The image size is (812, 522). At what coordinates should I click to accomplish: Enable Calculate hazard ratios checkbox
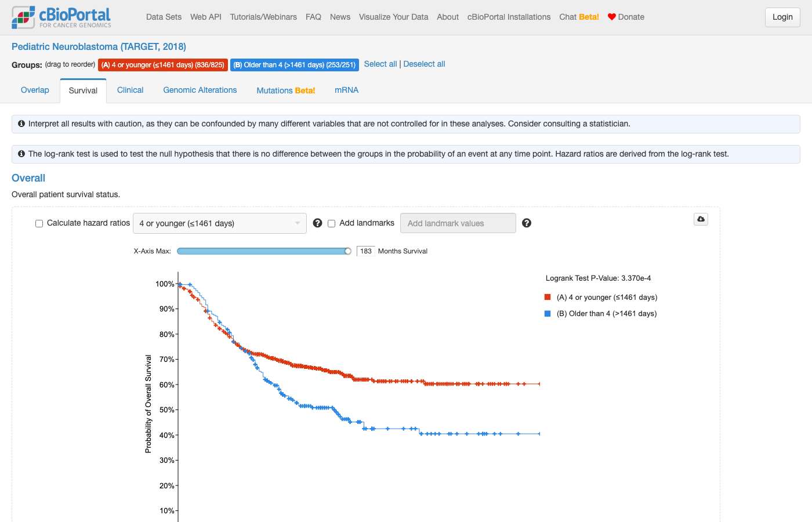click(39, 223)
